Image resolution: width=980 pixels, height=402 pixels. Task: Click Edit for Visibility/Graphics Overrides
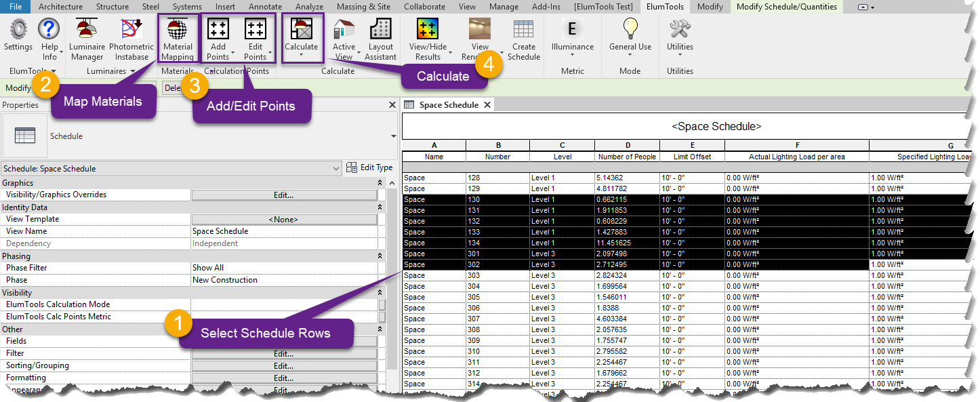(x=284, y=195)
